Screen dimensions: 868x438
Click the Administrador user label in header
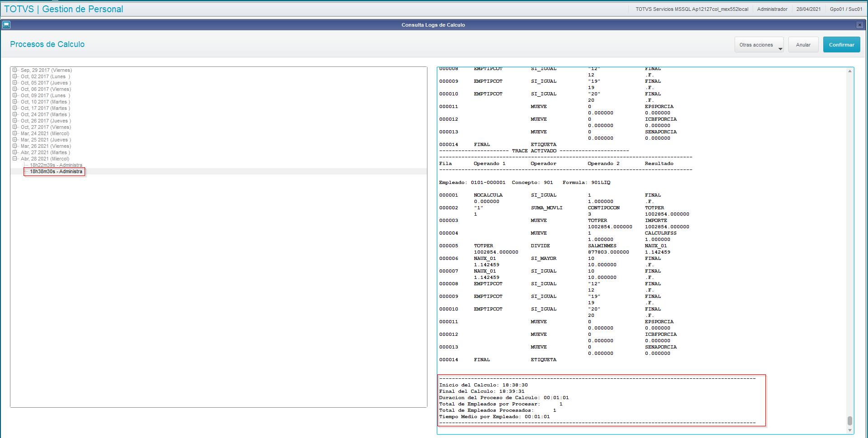(772, 9)
